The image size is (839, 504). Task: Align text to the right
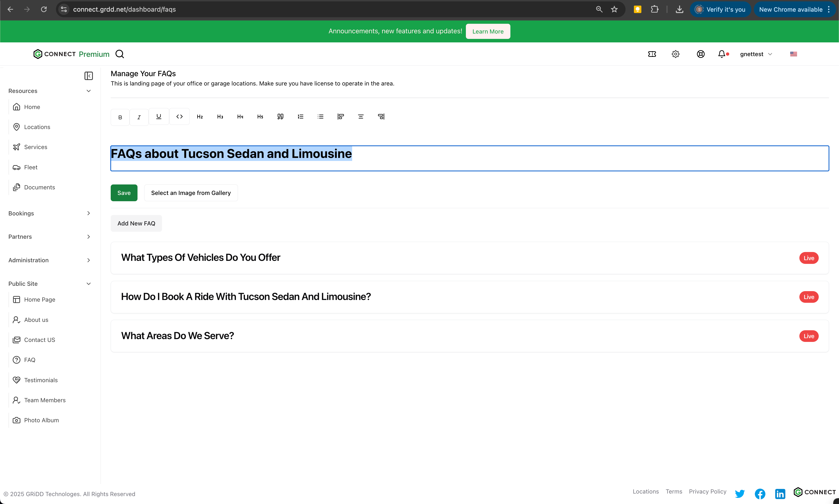point(381,116)
